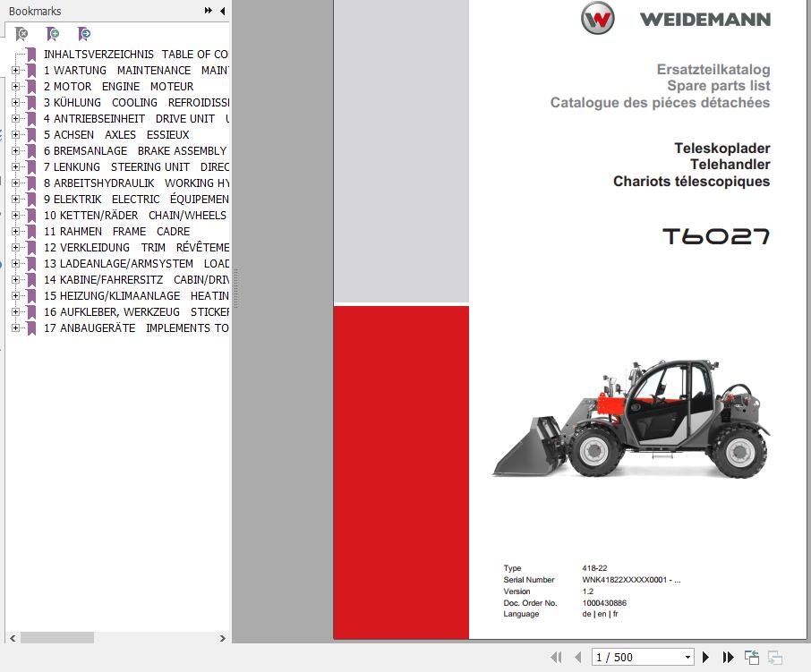Go to next page arrow
811x672 pixels.
tap(705, 657)
